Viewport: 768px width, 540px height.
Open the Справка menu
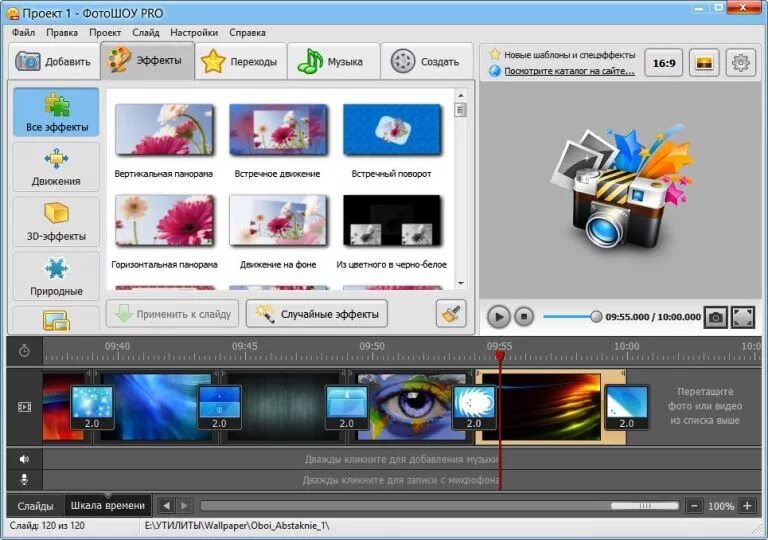[247, 32]
